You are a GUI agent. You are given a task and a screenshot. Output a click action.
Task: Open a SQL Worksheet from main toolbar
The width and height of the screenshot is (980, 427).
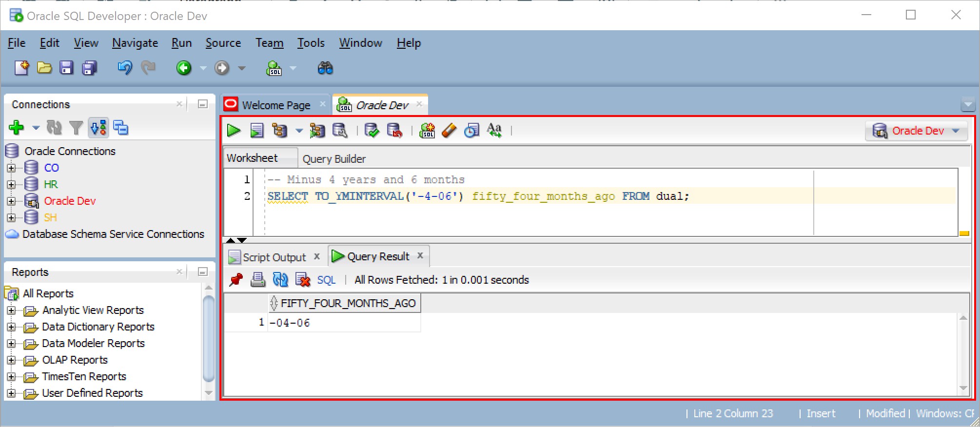[274, 68]
